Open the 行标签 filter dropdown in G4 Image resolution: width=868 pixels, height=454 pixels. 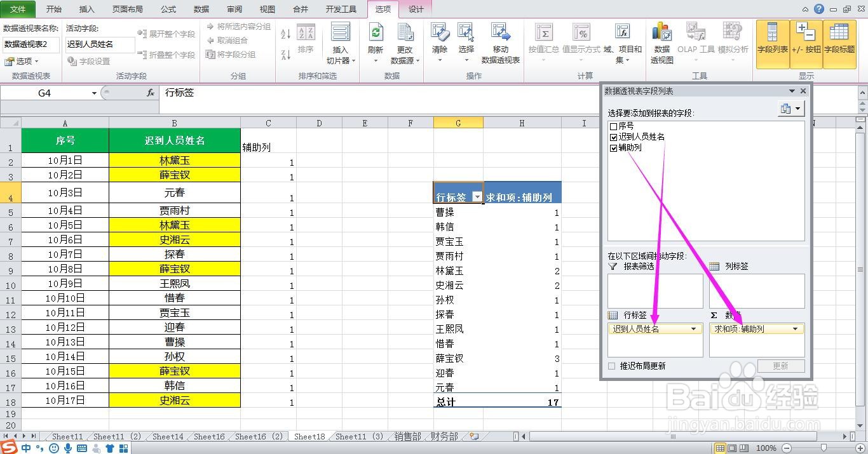477,197
